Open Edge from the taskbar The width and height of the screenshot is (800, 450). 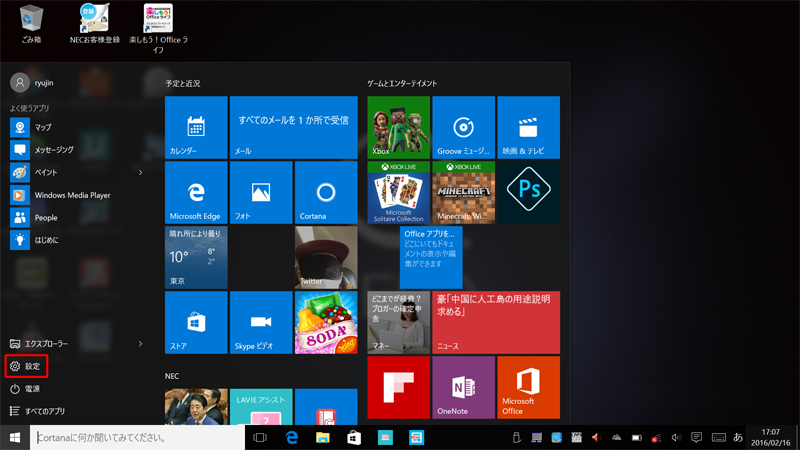[x=292, y=438]
